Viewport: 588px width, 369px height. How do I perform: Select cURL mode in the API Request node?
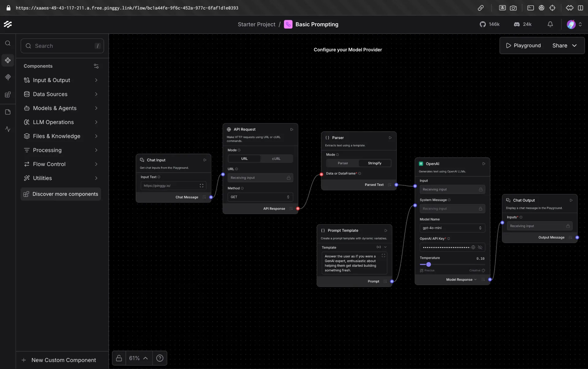pyautogui.click(x=276, y=159)
